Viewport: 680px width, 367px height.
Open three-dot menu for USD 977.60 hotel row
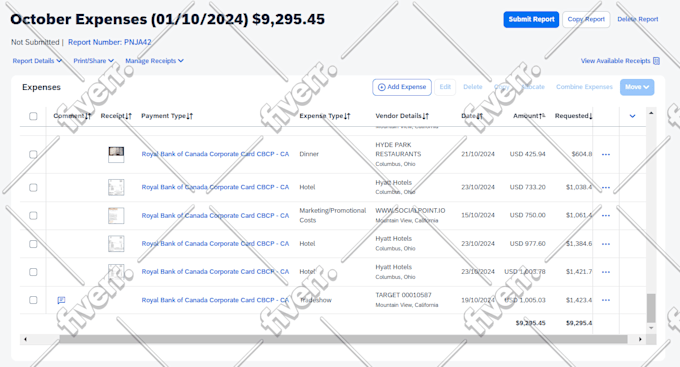[606, 244]
